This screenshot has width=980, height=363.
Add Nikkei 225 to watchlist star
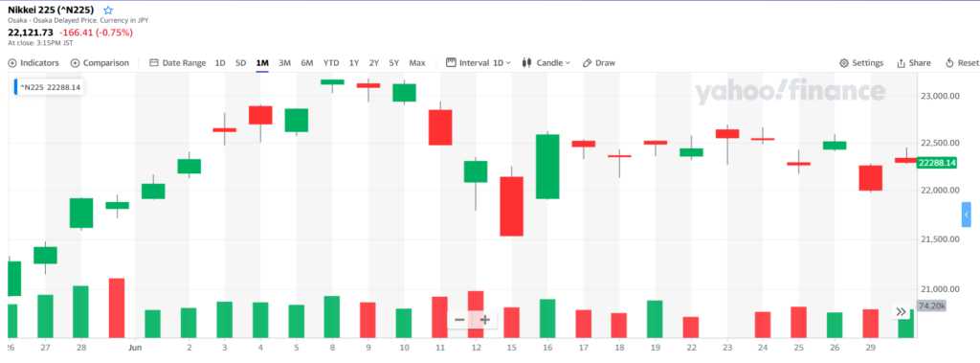tap(108, 10)
